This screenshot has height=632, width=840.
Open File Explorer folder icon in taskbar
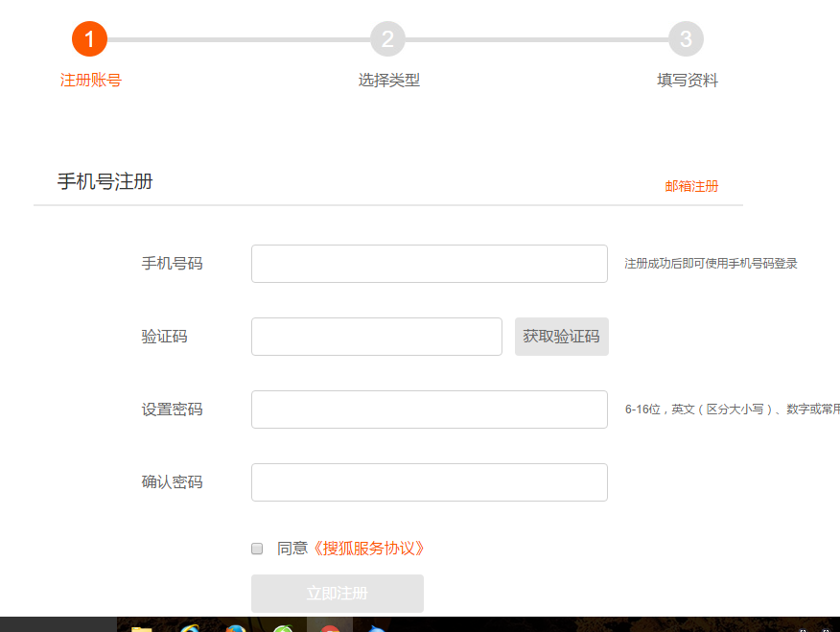(142, 628)
